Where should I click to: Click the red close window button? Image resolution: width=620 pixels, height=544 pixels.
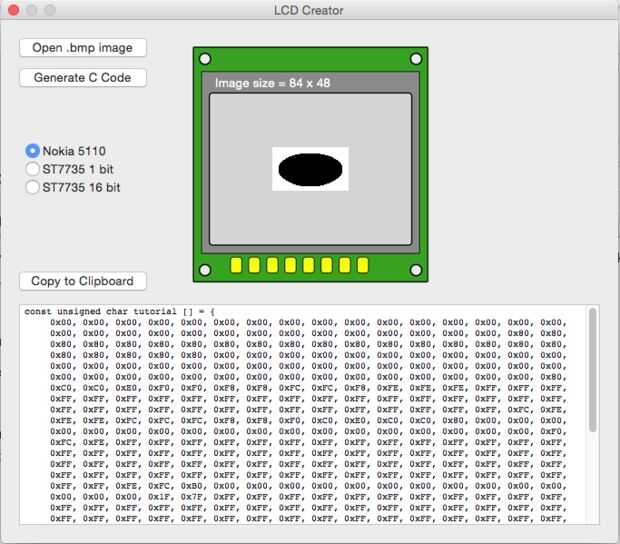(x=14, y=10)
